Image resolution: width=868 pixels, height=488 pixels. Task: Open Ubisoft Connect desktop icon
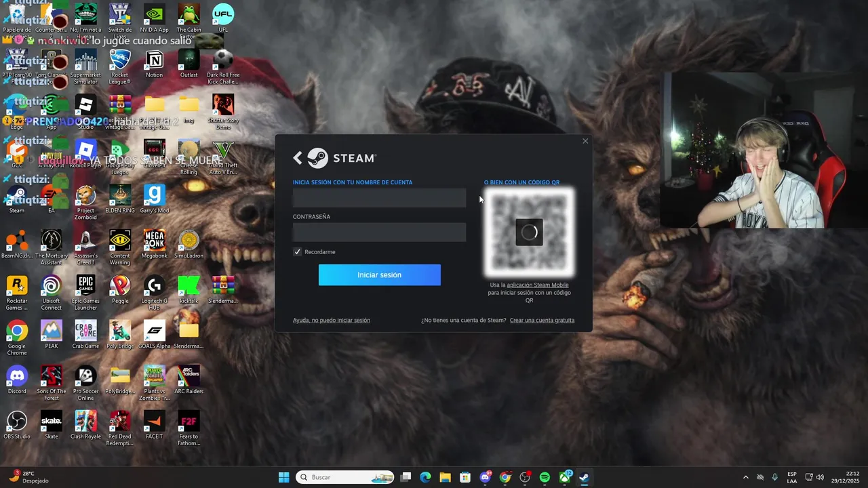click(x=51, y=293)
